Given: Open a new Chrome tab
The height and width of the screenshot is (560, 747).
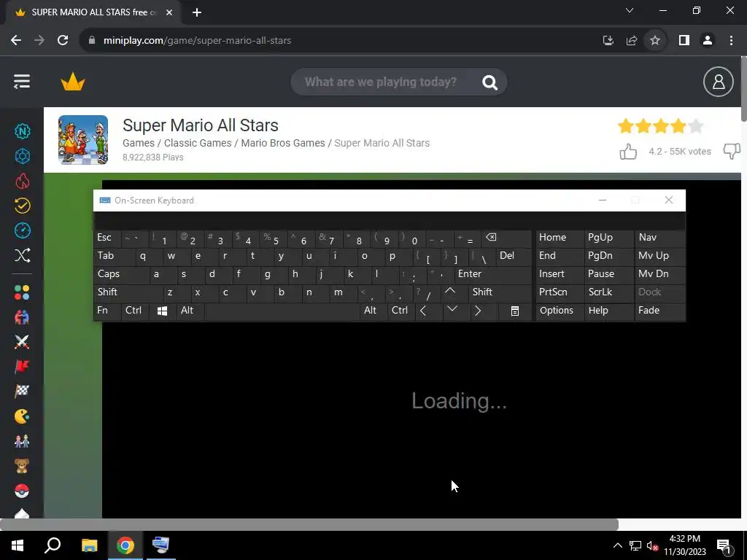Looking at the screenshot, I should click(x=197, y=12).
